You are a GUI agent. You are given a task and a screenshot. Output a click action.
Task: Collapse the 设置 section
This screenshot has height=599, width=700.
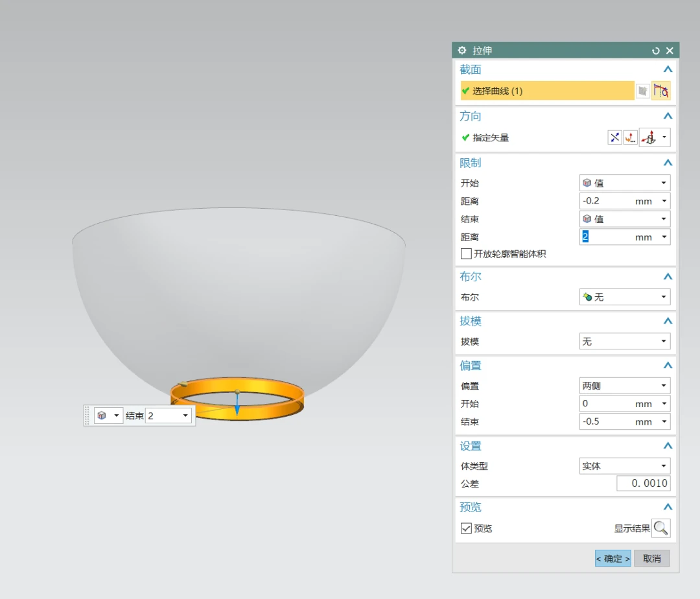[668, 446]
